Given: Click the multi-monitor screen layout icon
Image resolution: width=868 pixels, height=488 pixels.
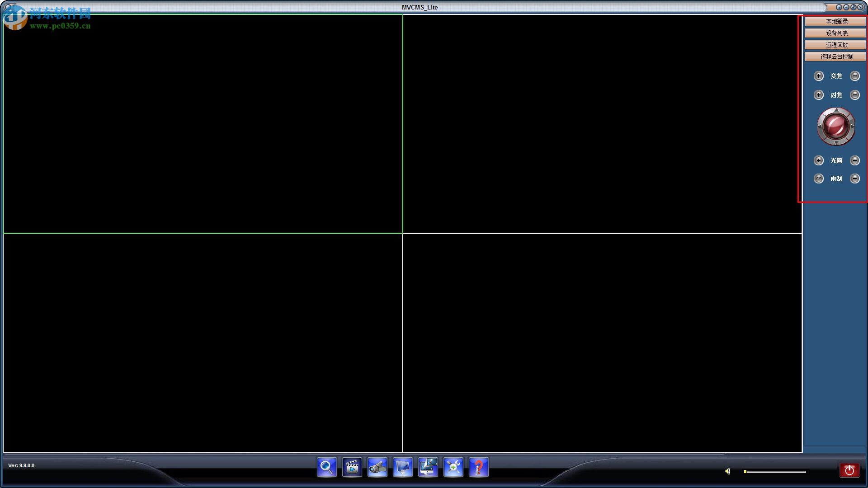Looking at the screenshot, I should click(x=428, y=467).
